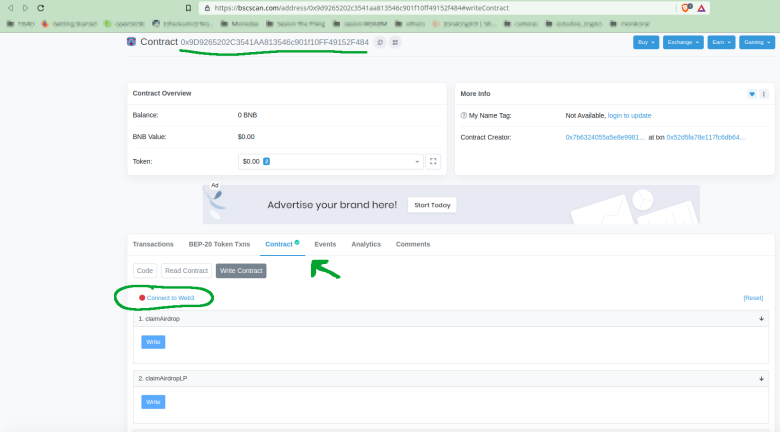Follow the login to update link

point(629,115)
